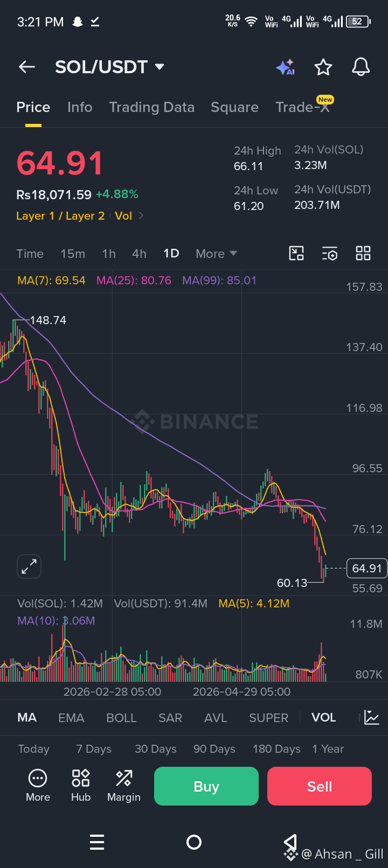Toggle the AVL indicator
Viewport: 388px width, 868px height.
click(216, 717)
